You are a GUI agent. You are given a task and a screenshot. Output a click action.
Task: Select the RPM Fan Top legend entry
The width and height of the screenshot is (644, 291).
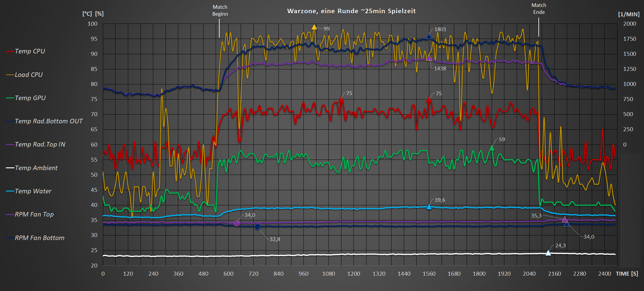pos(30,214)
